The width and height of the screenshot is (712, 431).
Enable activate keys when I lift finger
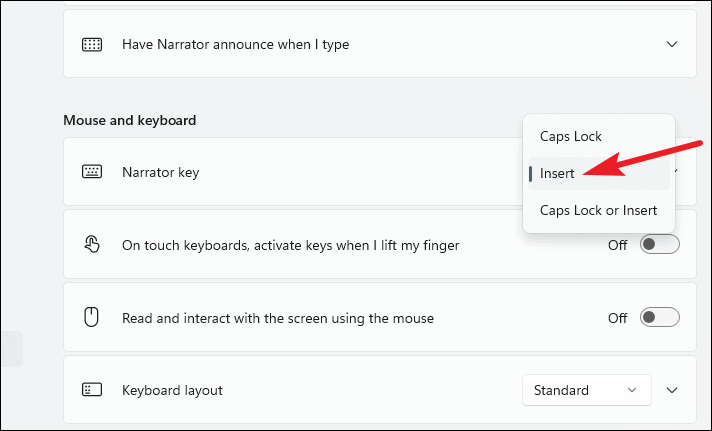(659, 245)
